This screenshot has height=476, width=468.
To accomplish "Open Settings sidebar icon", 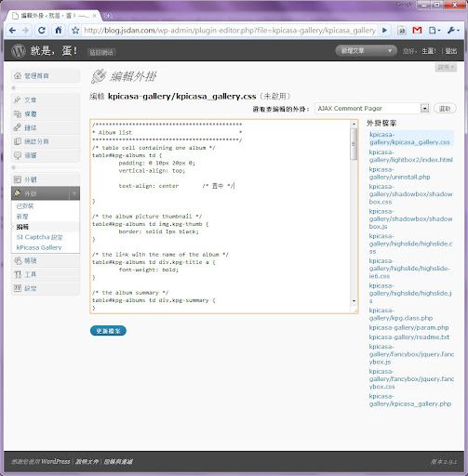I will point(18,288).
